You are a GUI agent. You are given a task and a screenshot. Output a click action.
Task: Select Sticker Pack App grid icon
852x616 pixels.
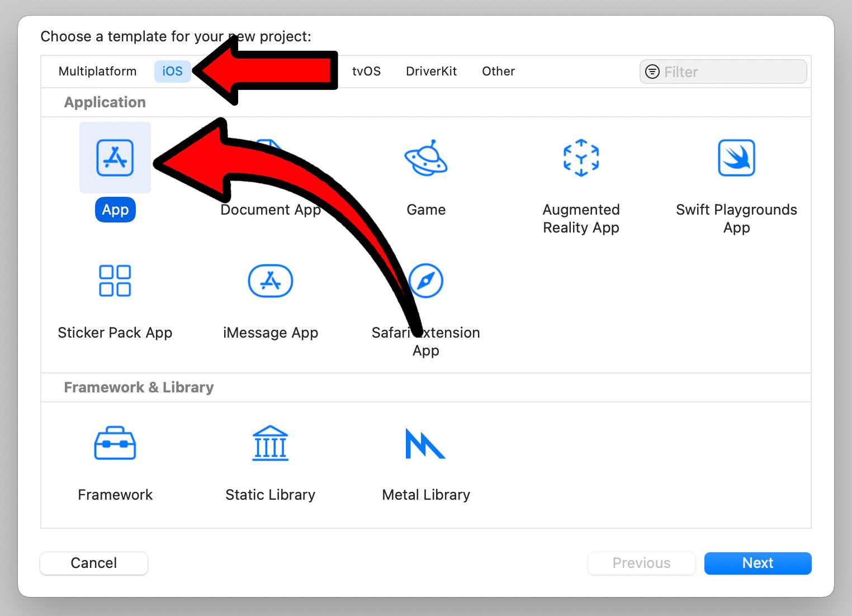(x=115, y=281)
